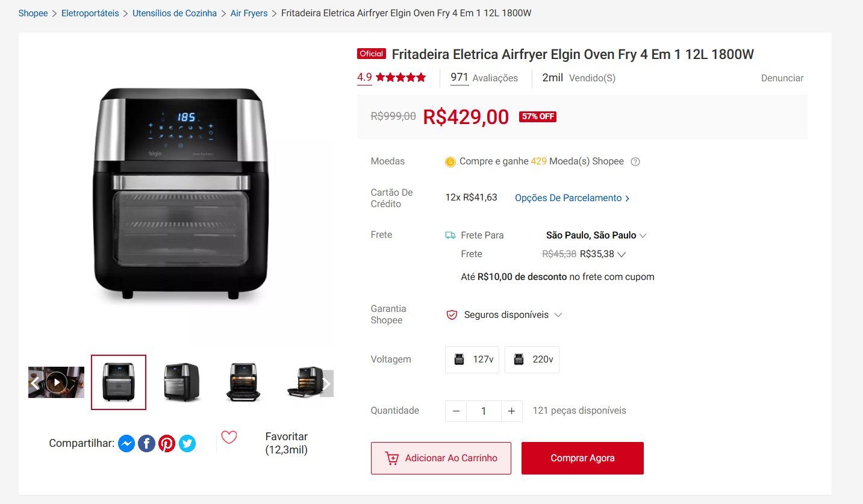The image size is (863, 504).
Task: Open Opções De Parcelamento link
Action: click(x=572, y=198)
